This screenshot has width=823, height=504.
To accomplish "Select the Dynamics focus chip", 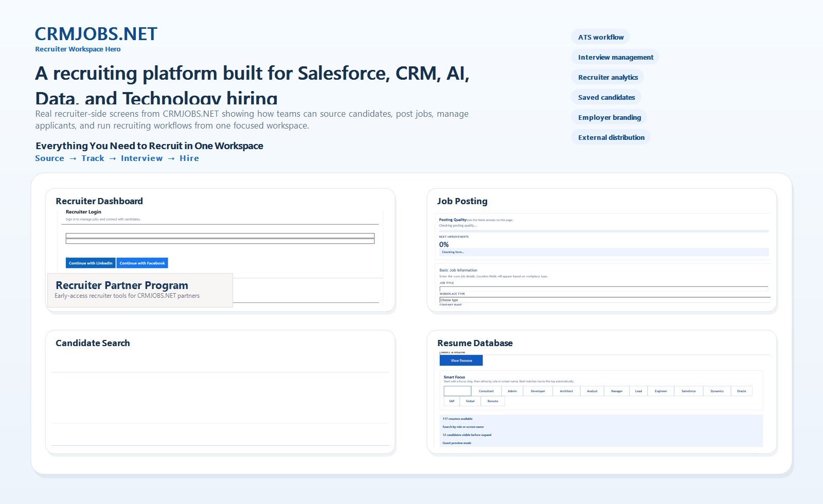I will tap(717, 391).
